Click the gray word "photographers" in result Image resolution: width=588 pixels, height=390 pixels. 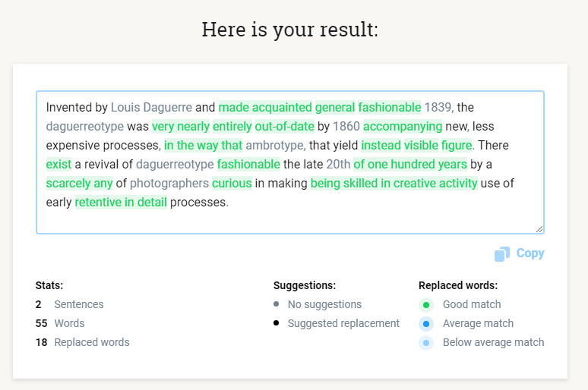pos(169,183)
